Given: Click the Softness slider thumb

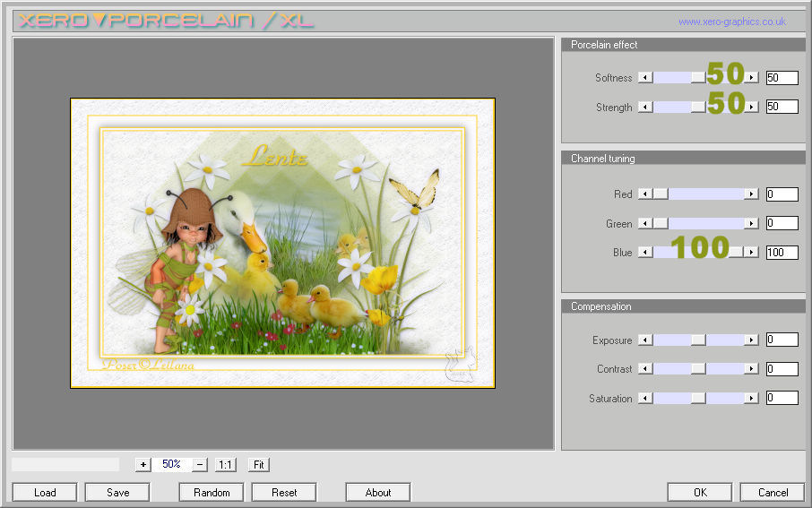Looking at the screenshot, I should [698, 78].
